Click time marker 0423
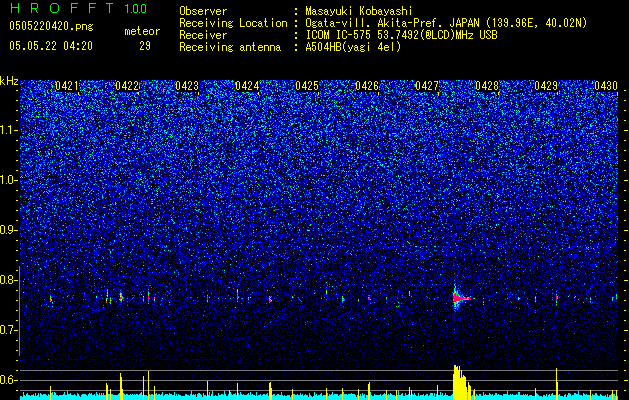This screenshot has width=629, height=400. coord(187,86)
